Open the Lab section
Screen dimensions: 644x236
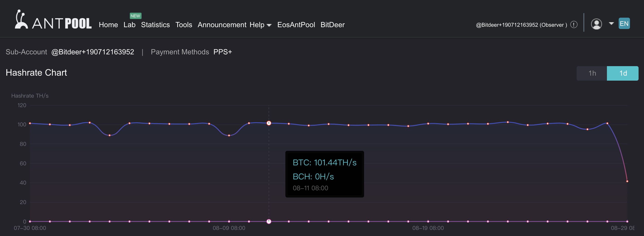(129, 25)
